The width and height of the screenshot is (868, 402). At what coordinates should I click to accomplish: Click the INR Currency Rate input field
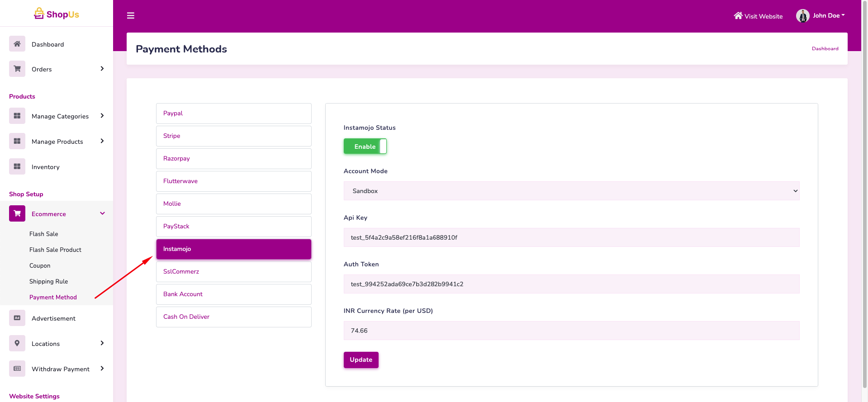571,331
